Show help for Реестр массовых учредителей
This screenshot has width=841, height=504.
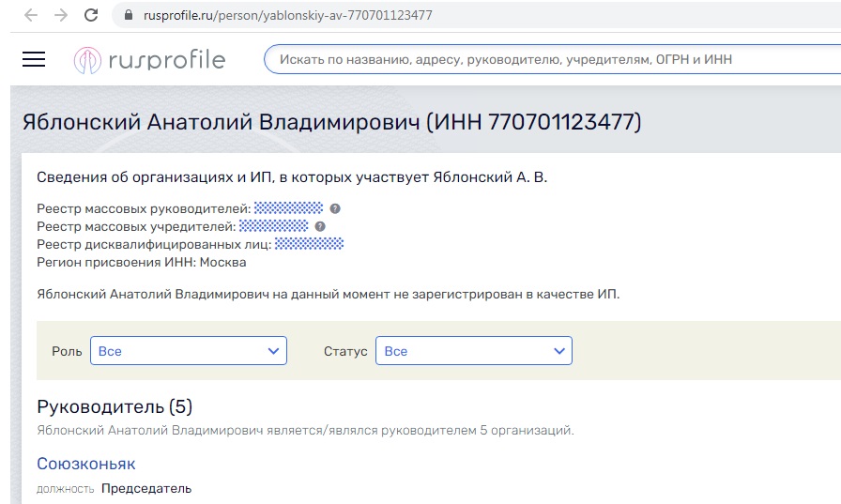tap(320, 226)
